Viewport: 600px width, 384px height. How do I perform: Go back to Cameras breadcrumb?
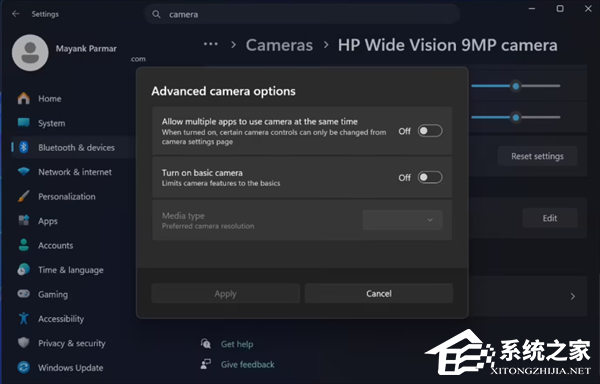point(279,45)
